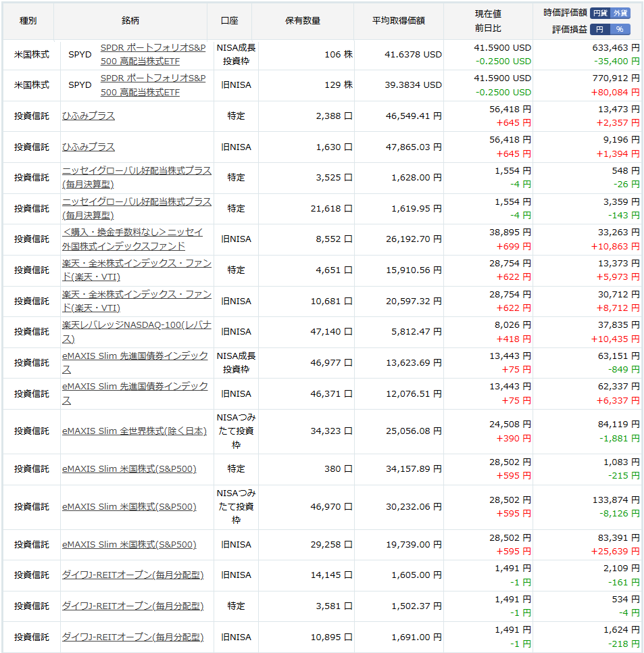Open SPYD ETF link in NISA成長投資枠 row with 106 株

[153, 55]
